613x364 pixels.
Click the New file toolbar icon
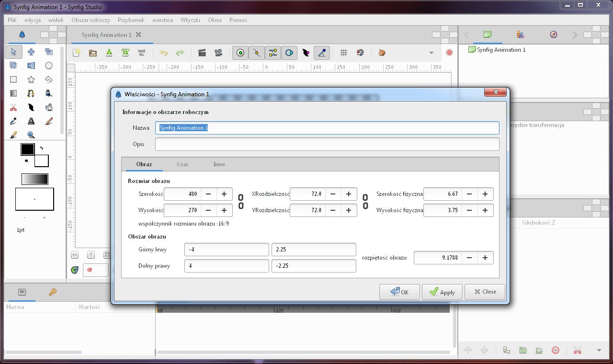76,53
